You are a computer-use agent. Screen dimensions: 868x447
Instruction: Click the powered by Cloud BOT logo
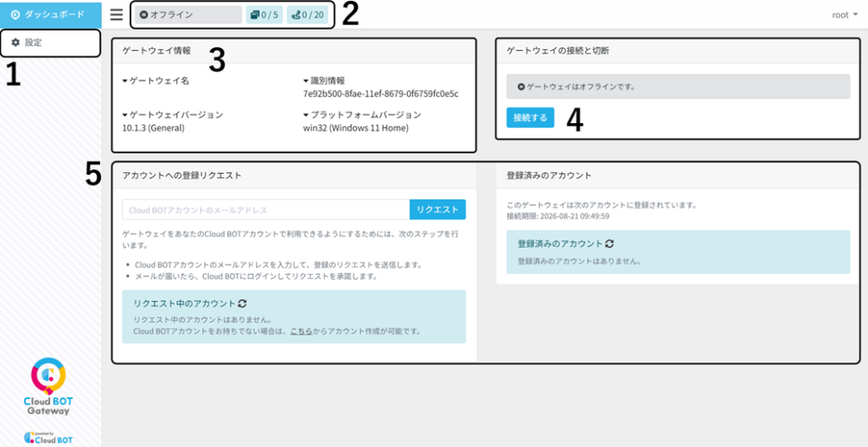point(48,437)
